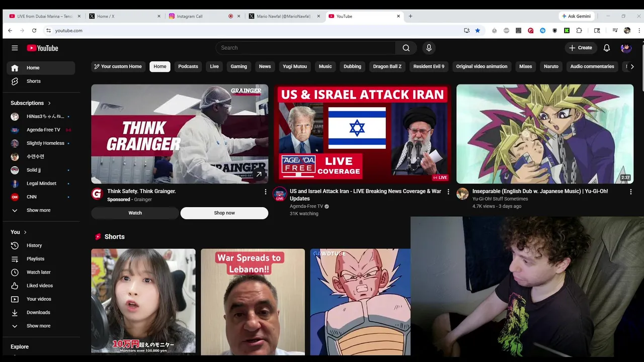The height and width of the screenshot is (362, 644).
Task: Click the YouTube search field
Action: click(306, 48)
